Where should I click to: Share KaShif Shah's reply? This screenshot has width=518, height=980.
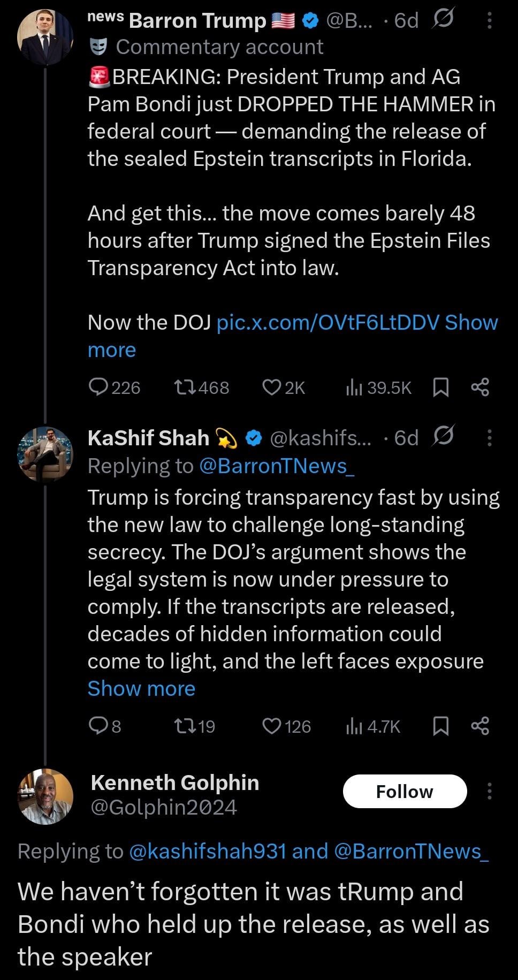click(480, 726)
